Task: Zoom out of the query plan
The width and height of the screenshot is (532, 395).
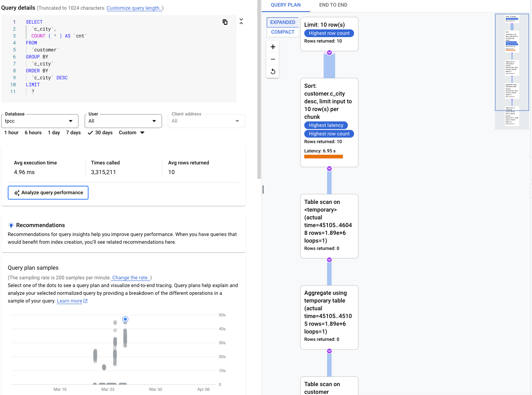Action: coord(273,59)
